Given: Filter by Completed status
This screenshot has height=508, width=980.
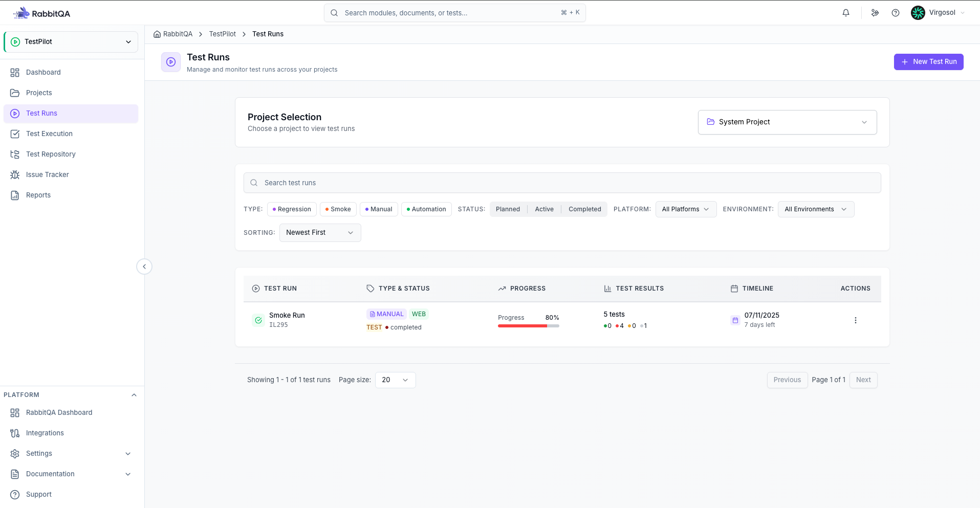Looking at the screenshot, I should [584, 209].
